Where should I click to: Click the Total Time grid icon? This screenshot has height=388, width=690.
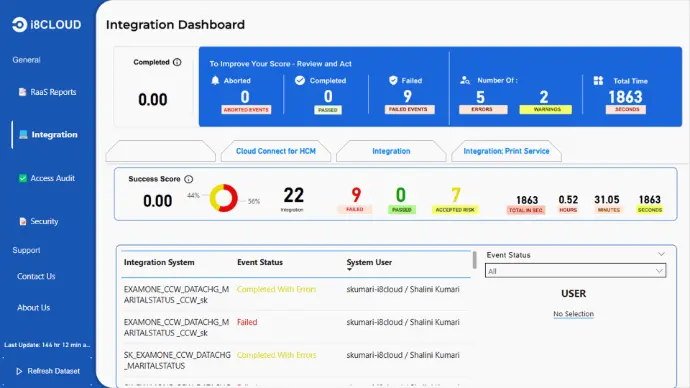pyautogui.click(x=598, y=81)
